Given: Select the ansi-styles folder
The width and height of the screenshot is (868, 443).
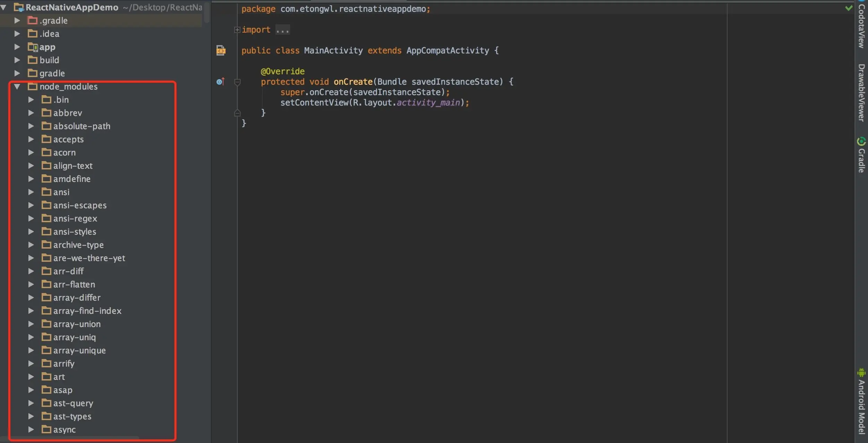Looking at the screenshot, I should (75, 232).
